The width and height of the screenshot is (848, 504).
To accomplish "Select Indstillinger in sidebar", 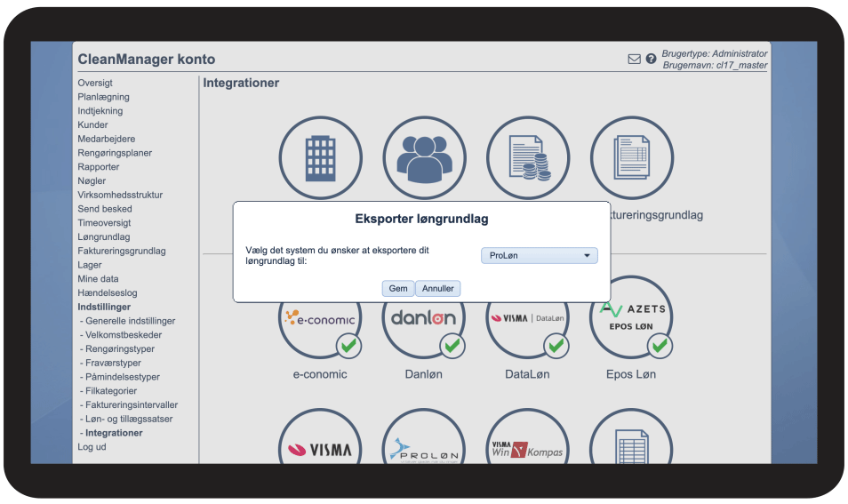I will pos(104,308).
